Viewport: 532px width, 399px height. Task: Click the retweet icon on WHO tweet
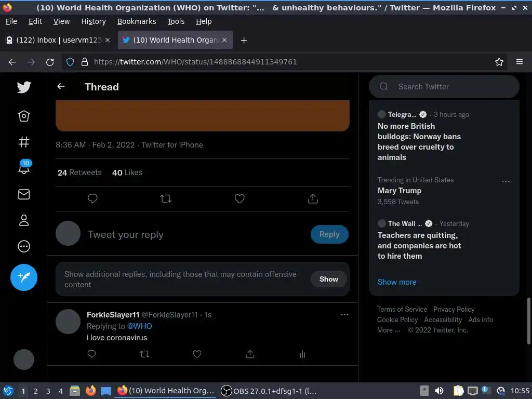[x=166, y=198]
